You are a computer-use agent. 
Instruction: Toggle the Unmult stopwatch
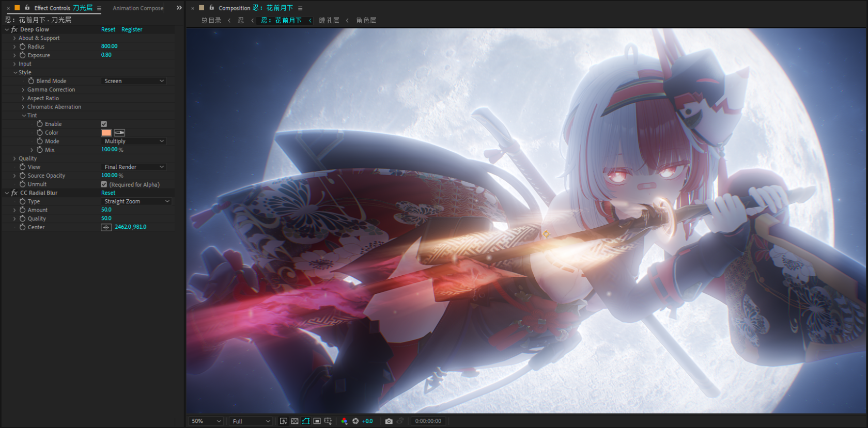[22, 184]
